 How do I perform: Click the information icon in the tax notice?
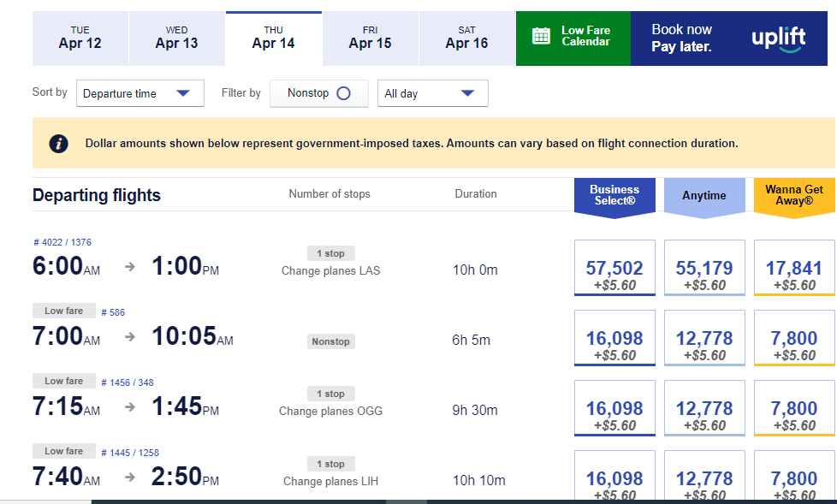tap(58, 144)
